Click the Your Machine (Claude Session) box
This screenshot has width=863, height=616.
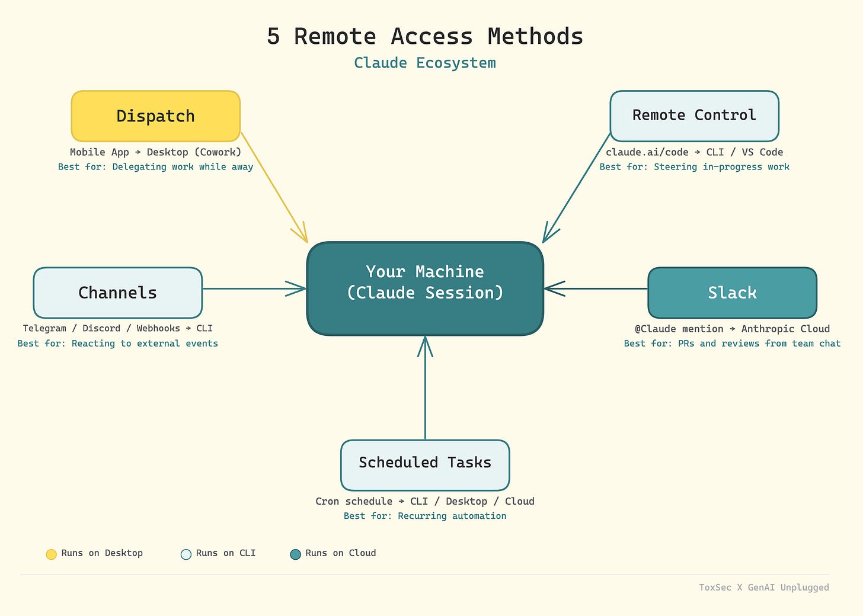point(425,288)
